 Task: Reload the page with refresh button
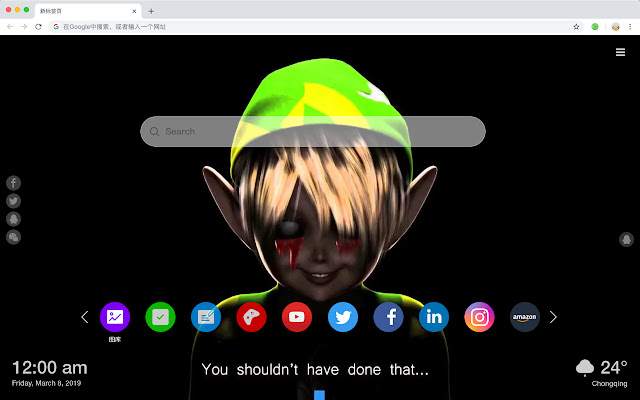[x=38, y=27]
